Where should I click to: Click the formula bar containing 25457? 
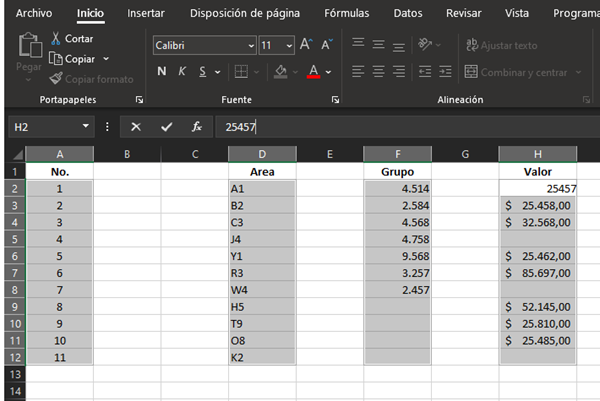coord(407,127)
